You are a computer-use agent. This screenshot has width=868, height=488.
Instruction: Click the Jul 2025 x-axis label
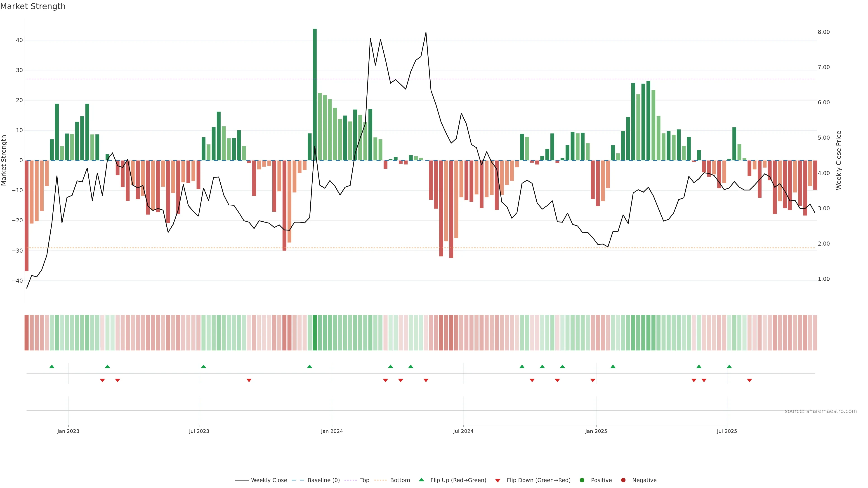(727, 431)
